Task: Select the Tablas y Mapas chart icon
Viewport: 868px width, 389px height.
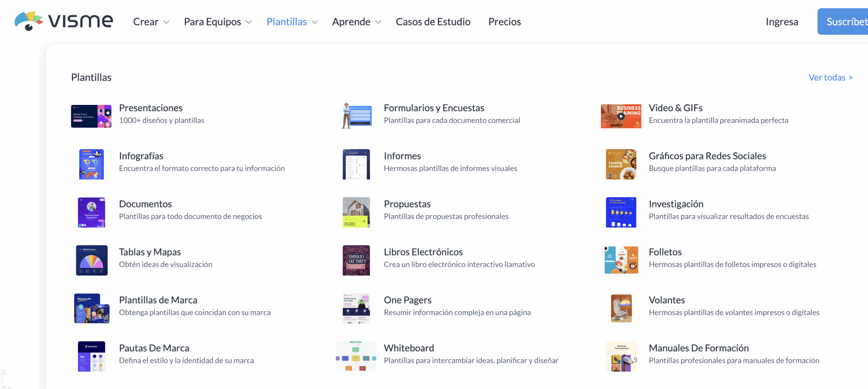Action: [92, 260]
